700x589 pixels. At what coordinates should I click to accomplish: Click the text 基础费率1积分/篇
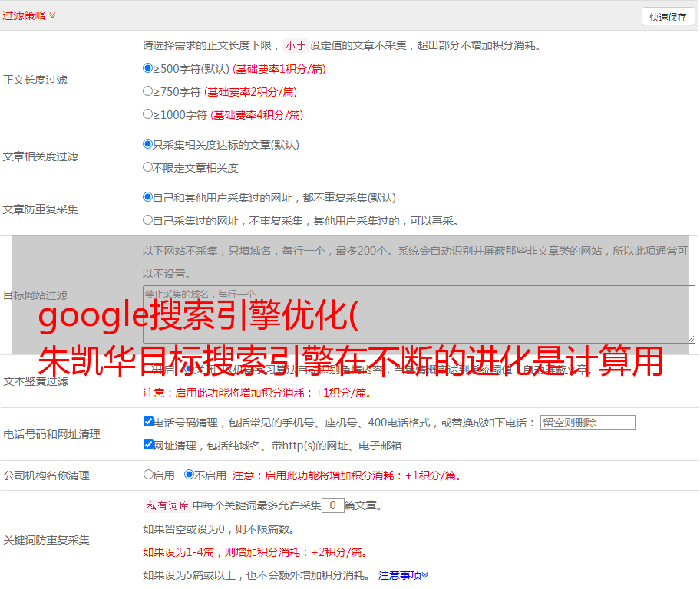(x=279, y=69)
